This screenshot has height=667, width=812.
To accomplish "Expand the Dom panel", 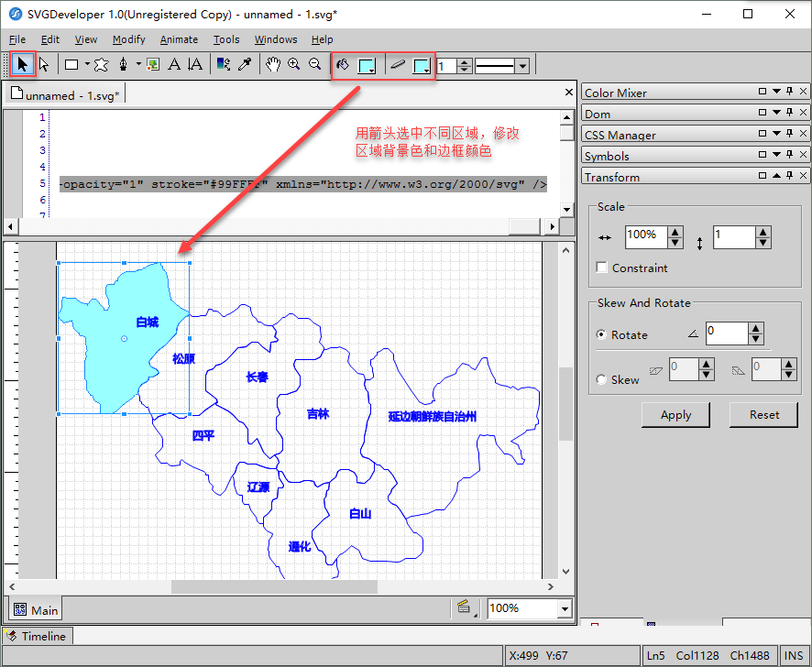I will 776,113.
